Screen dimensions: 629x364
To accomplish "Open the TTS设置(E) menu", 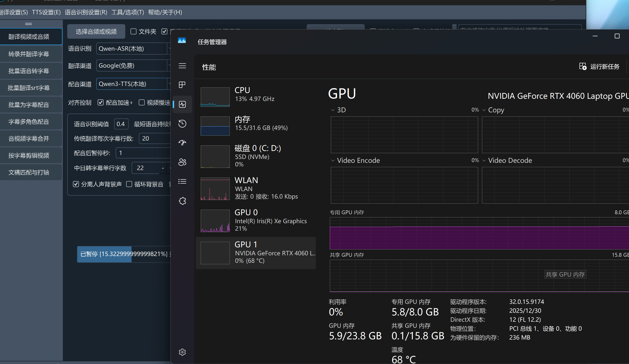I will click(x=46, y=12).
